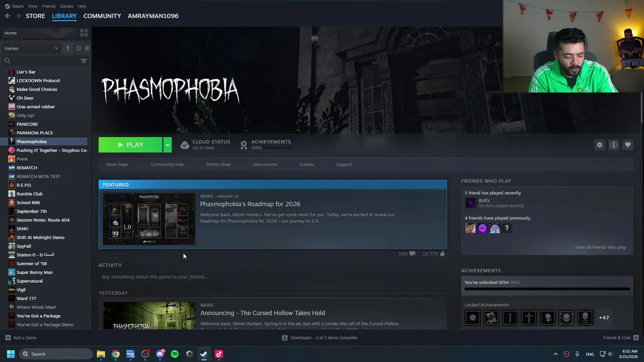Open Friends & Chat panel
644x362 pixels.
[621, 338]
